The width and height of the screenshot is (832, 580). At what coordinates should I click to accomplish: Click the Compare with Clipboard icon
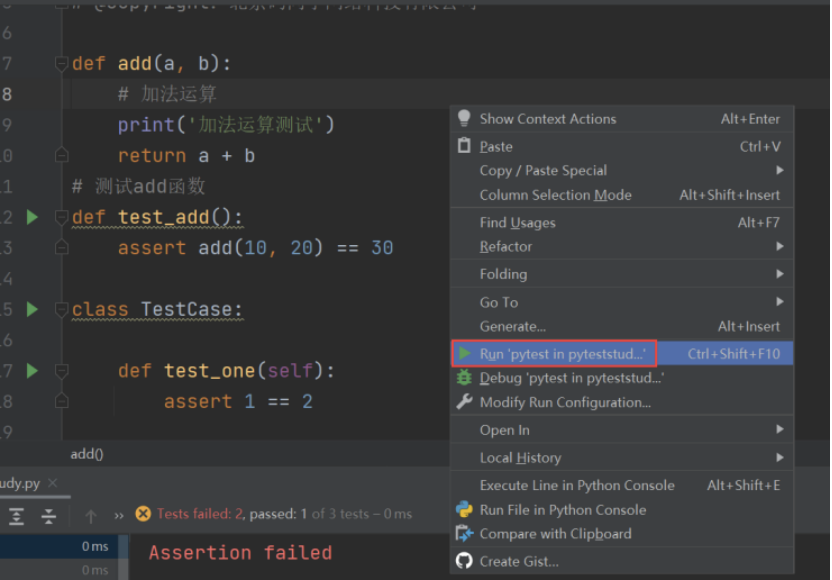point(464,533)
